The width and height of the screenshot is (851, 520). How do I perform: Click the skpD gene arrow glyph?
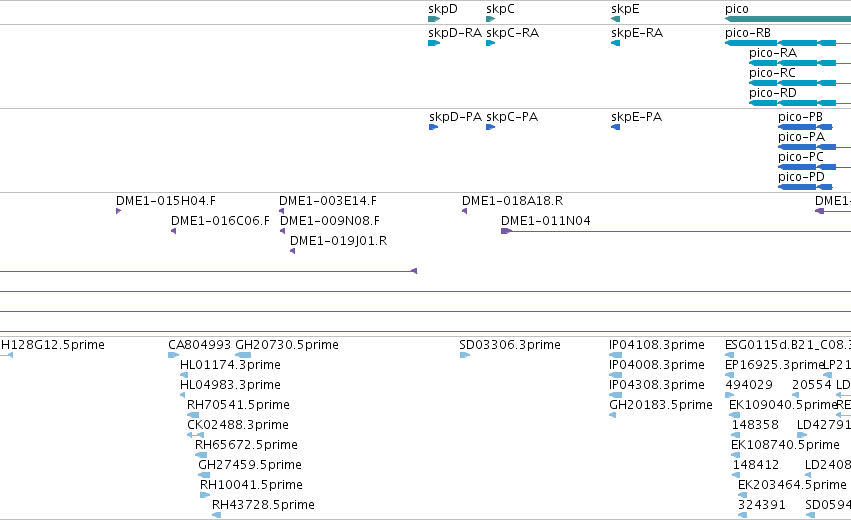434,19
